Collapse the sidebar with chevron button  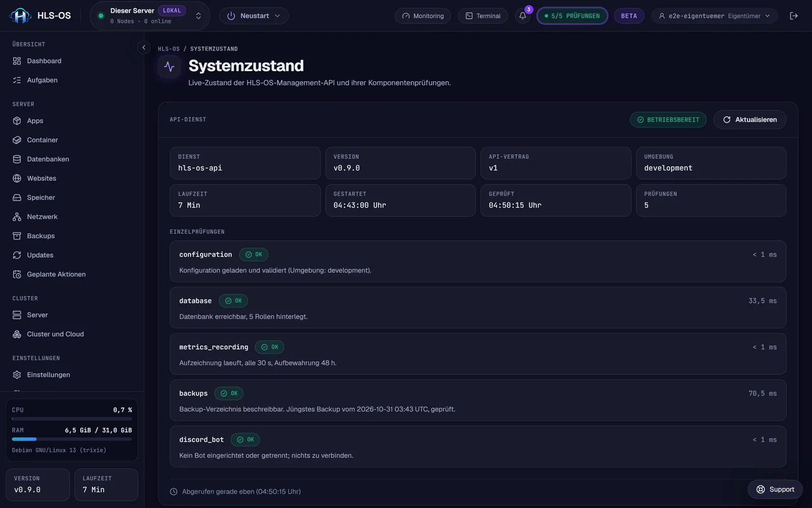pos(144,47)
